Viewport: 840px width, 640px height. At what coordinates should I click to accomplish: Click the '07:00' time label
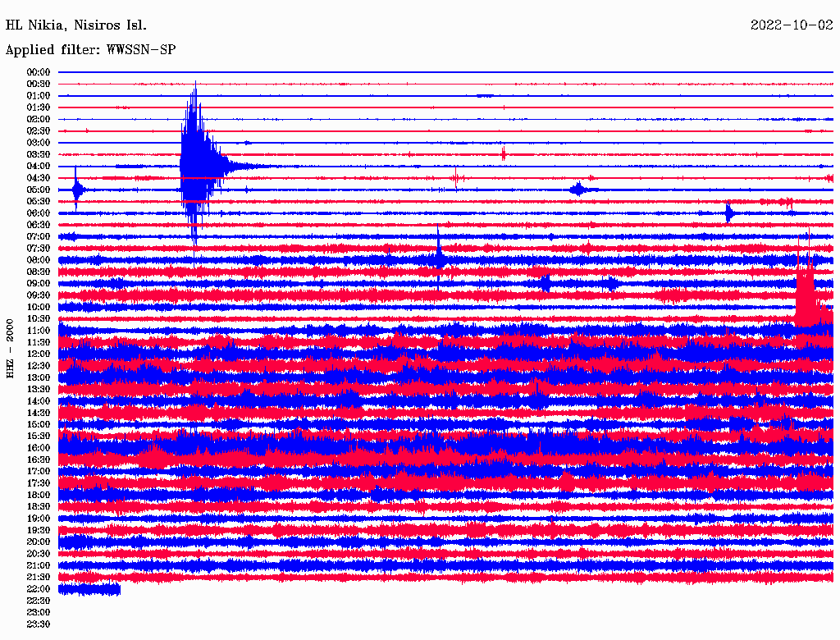[38, 236]
